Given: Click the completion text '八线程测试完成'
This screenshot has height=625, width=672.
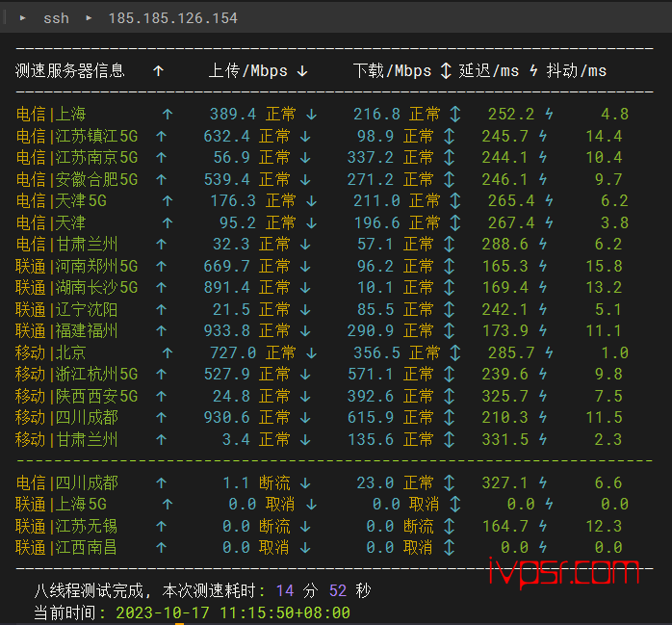Looking at the screenshot, I should coord(89,590).
